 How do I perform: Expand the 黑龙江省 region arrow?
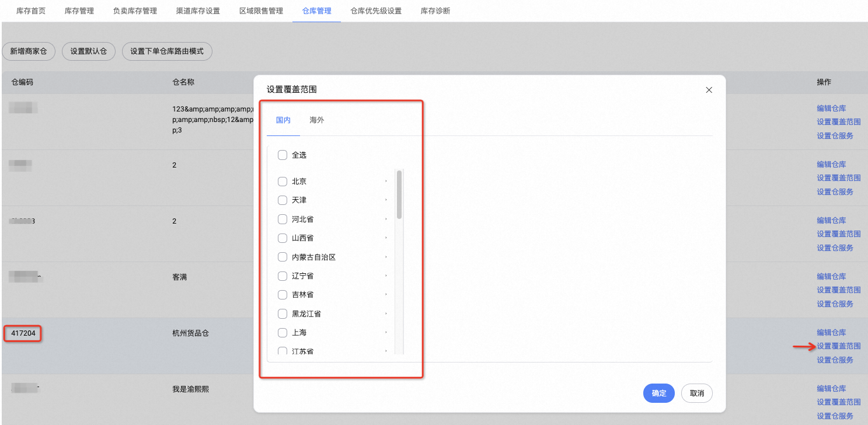(x=386, y=314)
